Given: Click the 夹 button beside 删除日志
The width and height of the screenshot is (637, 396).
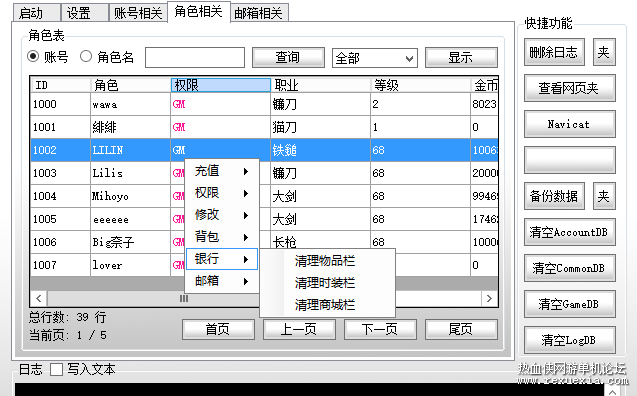Looking at the screenshot, I should (x=604, y=52).
